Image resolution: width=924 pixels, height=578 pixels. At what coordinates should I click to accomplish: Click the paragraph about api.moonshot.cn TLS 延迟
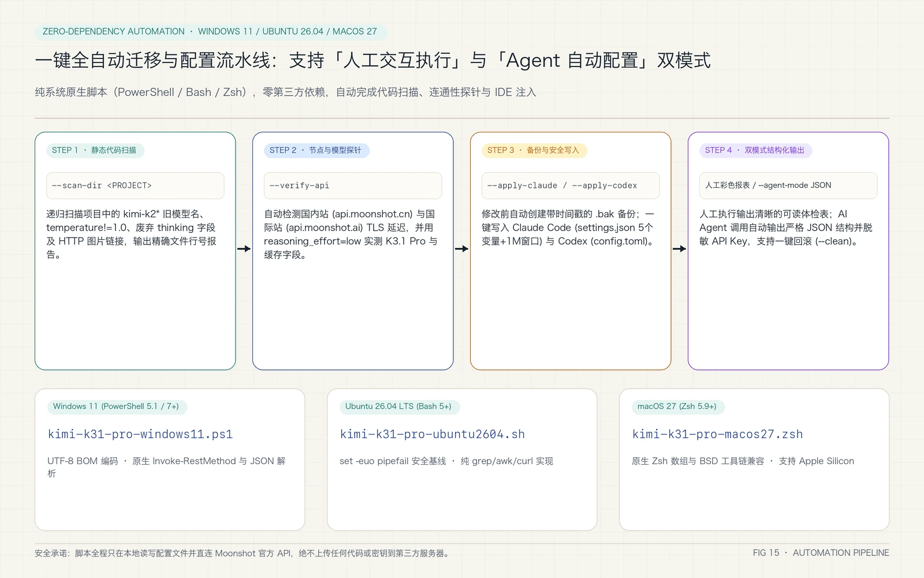(351, 234)
